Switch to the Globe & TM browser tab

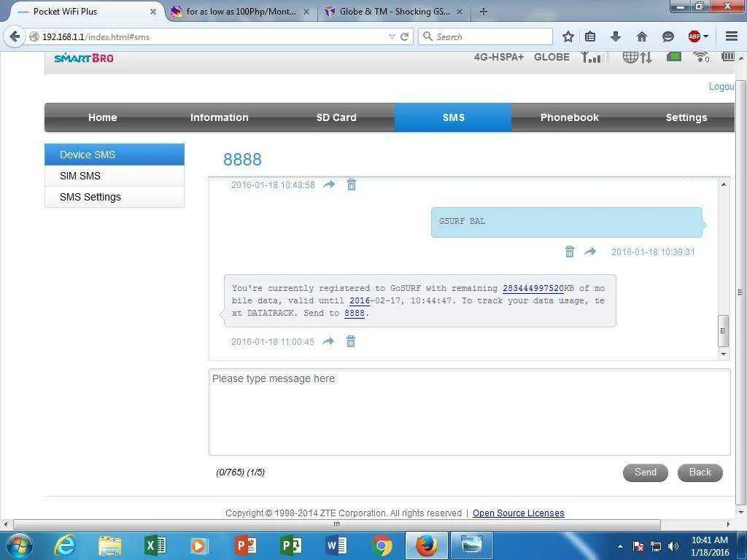coord(395,12)
